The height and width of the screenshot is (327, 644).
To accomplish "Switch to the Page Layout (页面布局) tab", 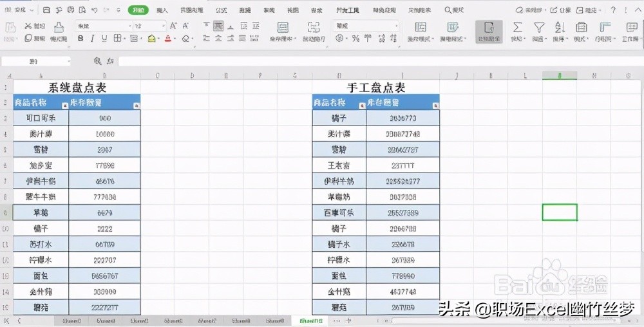I will tap(192, 10).
